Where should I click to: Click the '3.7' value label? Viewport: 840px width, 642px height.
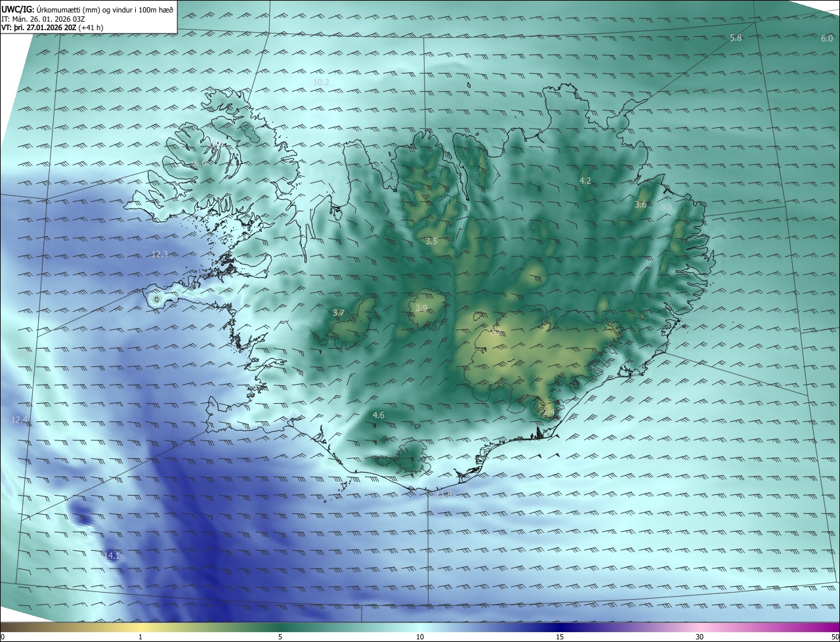click(339, 313)
